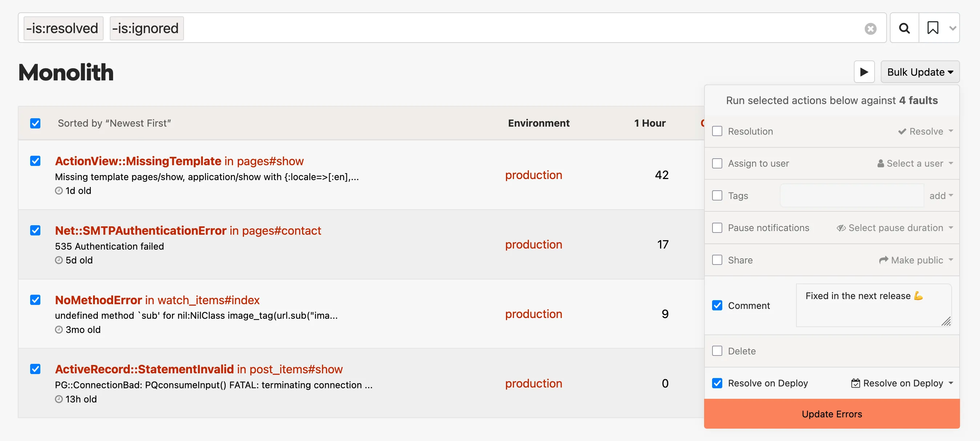Open the bookmark saved-search icon
Viewport: 980px width, 441px height.
933,28
